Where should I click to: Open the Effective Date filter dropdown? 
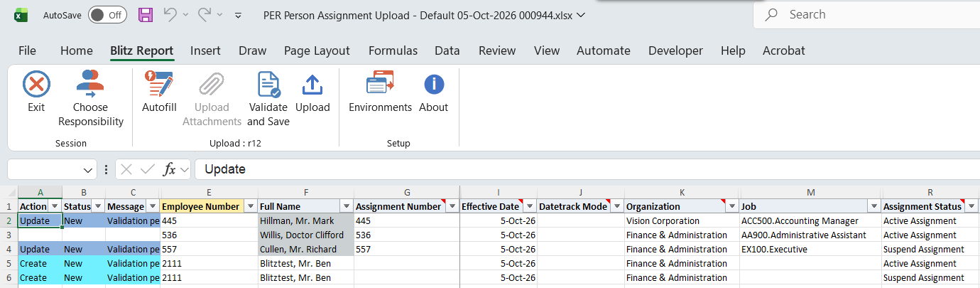point(530,206)
